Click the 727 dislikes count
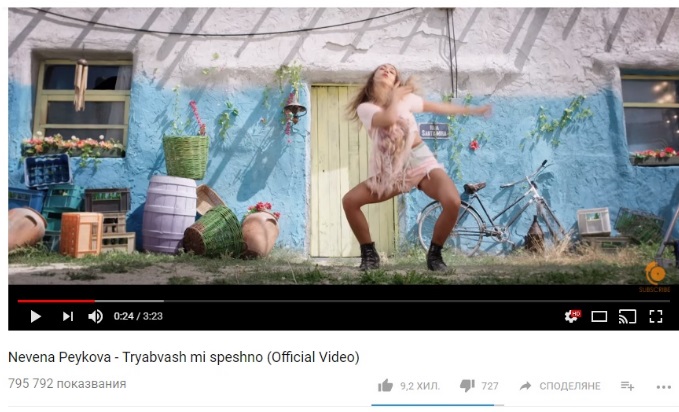Viewport: 679px width, 412px height. [x=490, y=386]
